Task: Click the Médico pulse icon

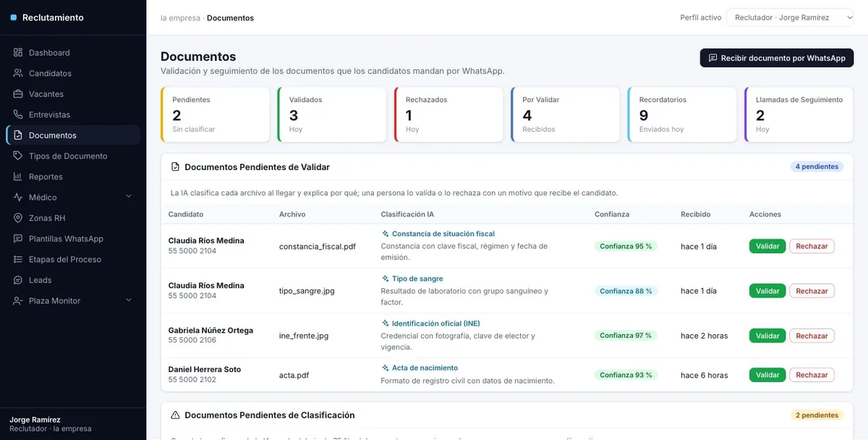Action: click(x=18, y=197)
